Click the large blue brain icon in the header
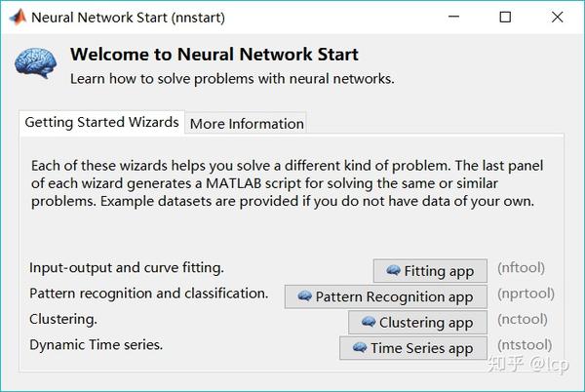 [36, 63]
